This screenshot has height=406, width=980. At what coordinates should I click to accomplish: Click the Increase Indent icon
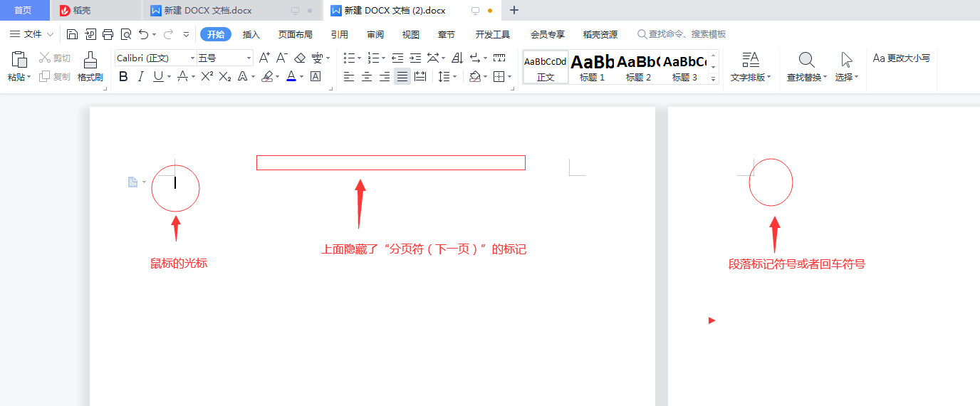click(x=415, y=58)
